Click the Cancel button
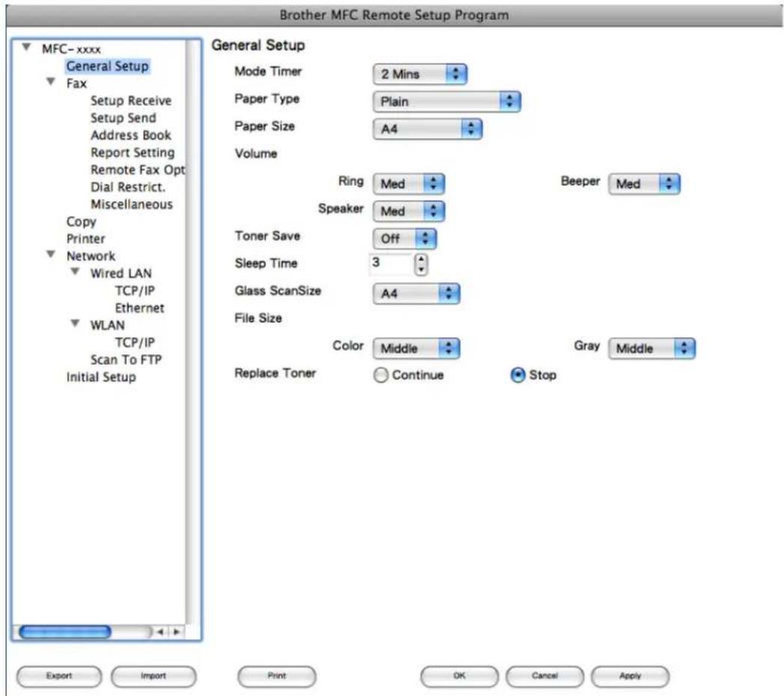Image resolution: width=784 pixels, height=696 pixels. [544, 677]
